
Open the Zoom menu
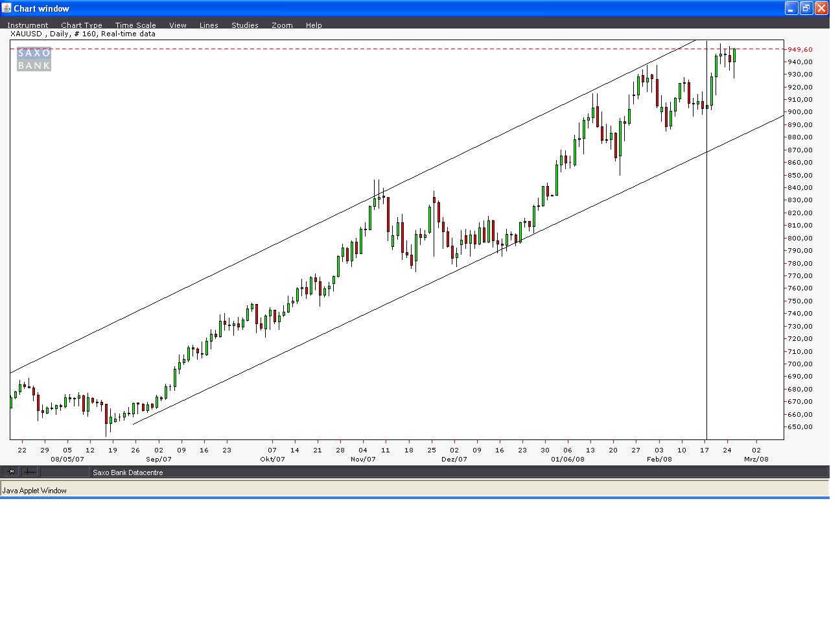pyautogui.click(x=282, y=25)
